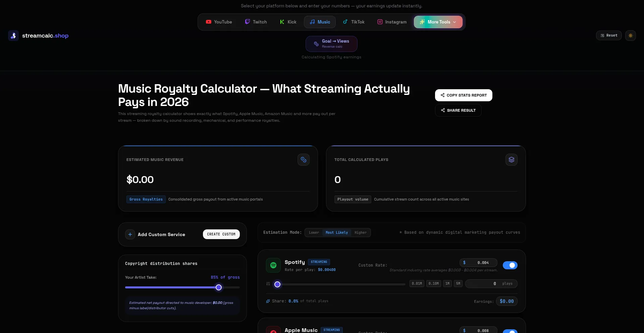Click the sparkle icon next to Share 0.0%

pos(268,301)
